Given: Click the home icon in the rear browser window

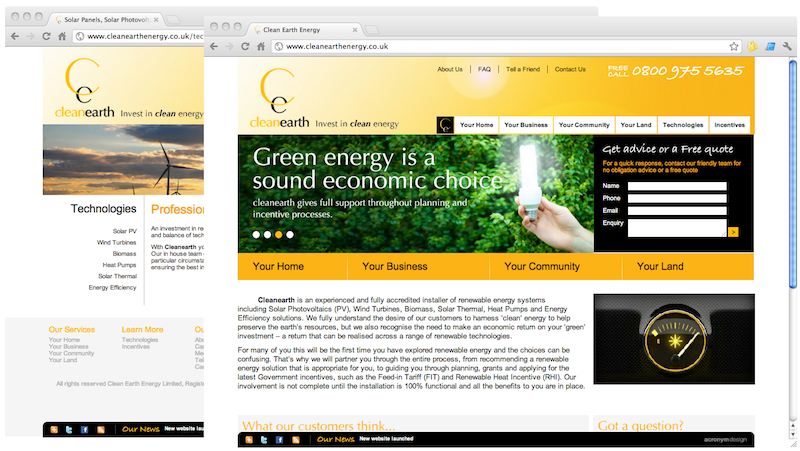Looking at the screenshot, I should pyautogui.click(x=62, y=36).
